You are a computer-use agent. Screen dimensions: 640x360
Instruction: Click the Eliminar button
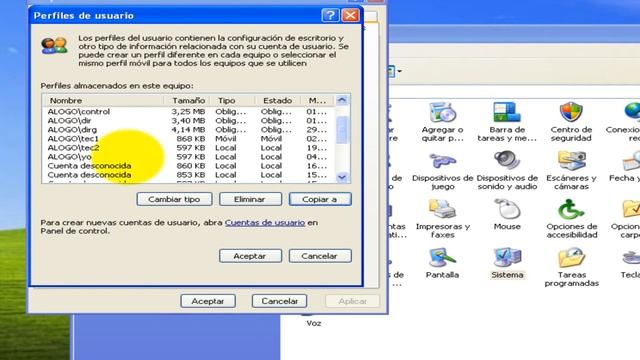(x=250, y=199)
